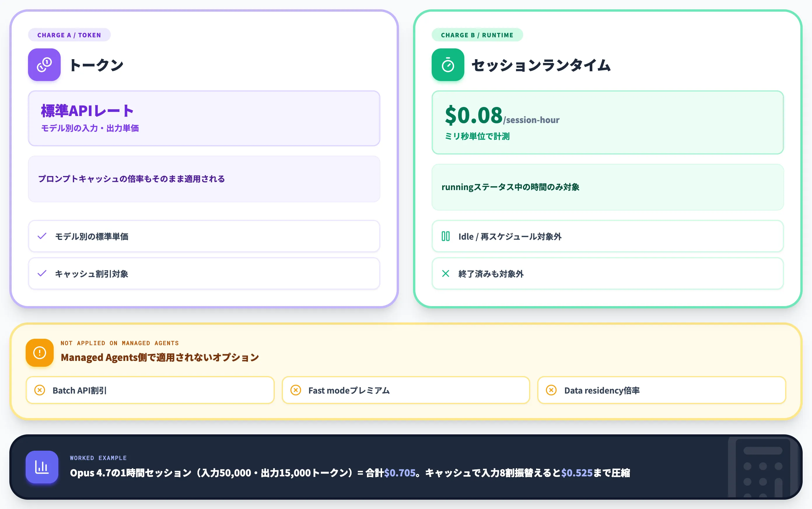
Task: Click the トークン card title
Action: coord(96,65)
